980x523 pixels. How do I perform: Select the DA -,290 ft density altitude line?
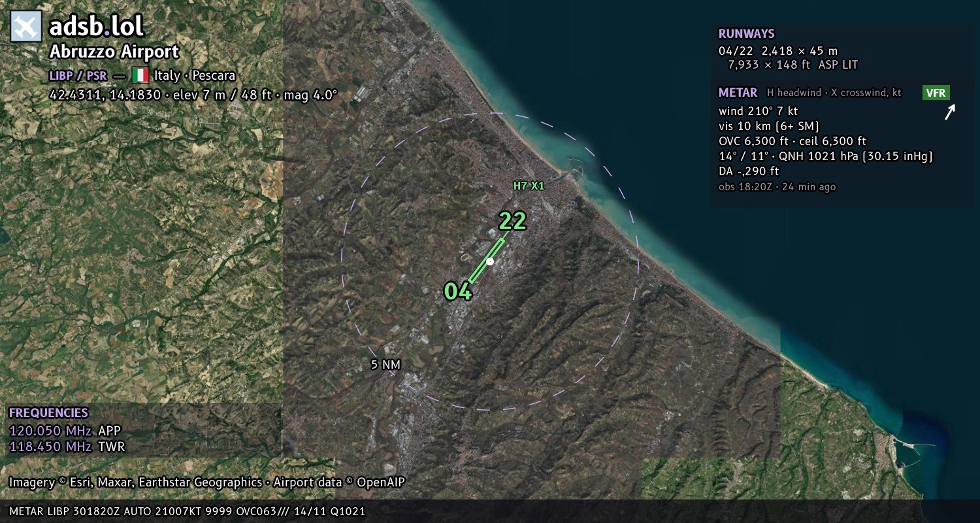point(749,171)
